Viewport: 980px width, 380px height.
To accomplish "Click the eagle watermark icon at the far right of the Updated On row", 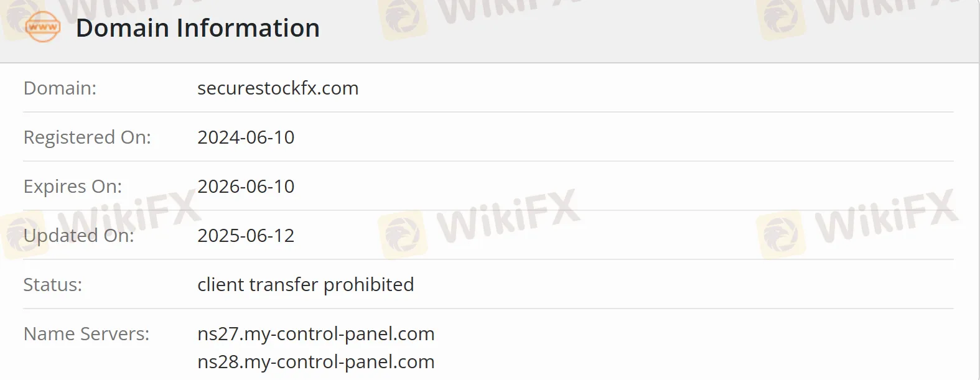I will click(x=780, y=234).
